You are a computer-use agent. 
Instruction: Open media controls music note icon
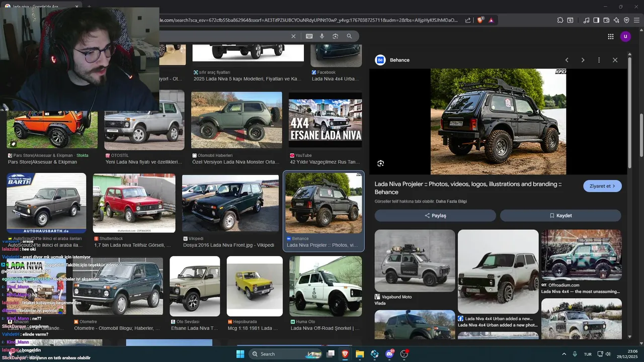point(586,20)
